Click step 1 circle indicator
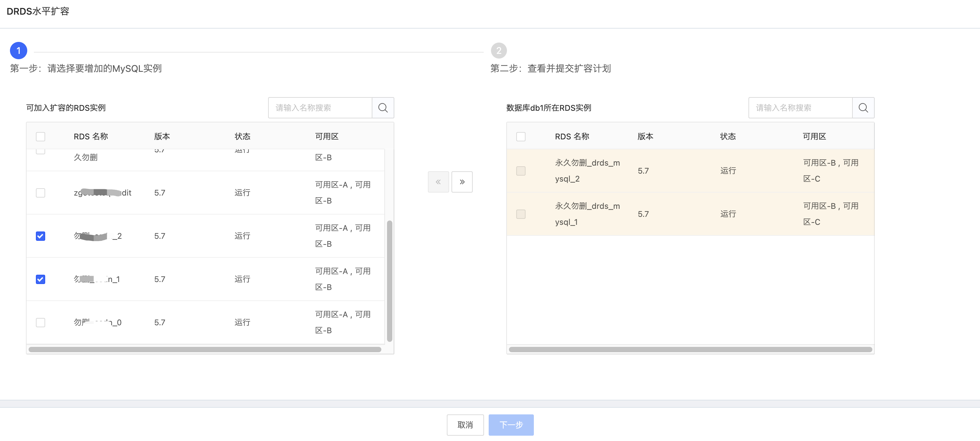Image resolution: width=980 pixels, height=441 pixels. [x=18, y=51]
